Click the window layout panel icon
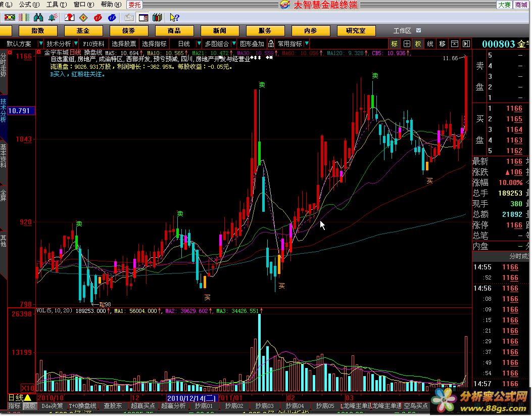532x416 pixels. pyautogui.click(x=143, y=17)
